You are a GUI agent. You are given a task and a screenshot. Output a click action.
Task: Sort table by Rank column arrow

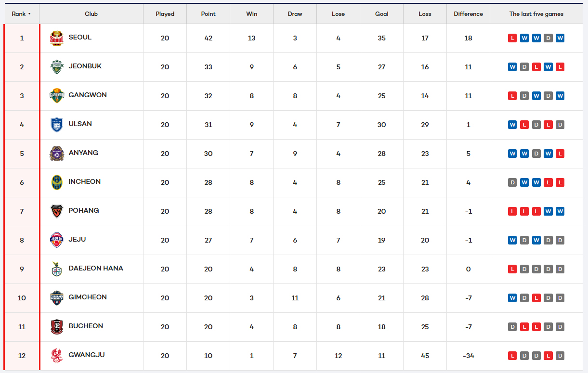[29, 14]
